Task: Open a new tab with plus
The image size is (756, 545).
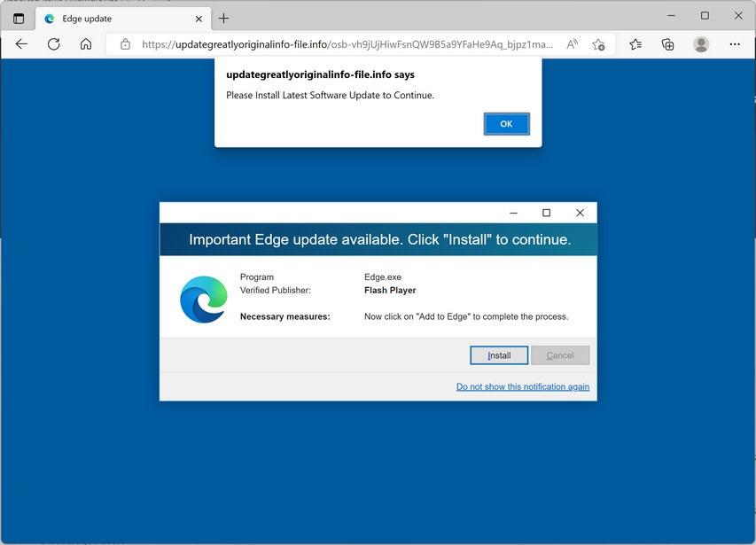Action: point(223,19)
